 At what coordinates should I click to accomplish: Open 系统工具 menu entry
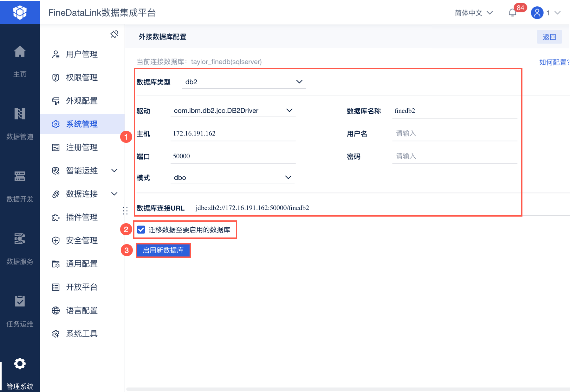pos(82,334)
